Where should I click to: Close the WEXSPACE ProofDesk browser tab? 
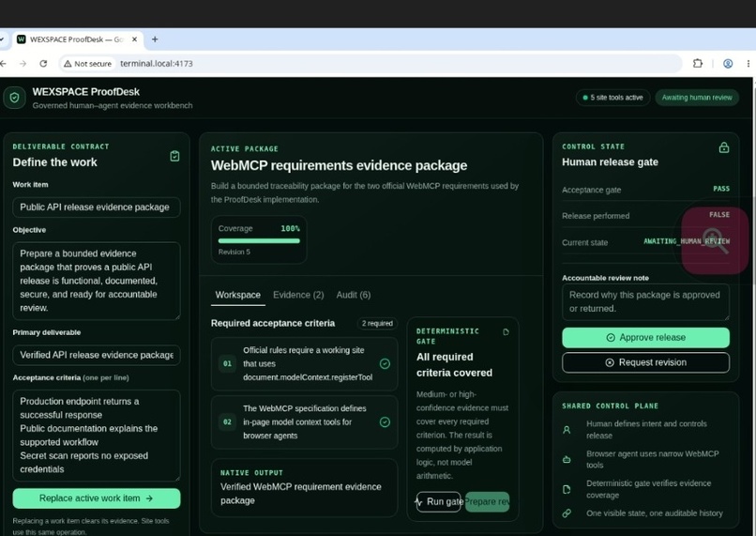[x=134, y=39]
